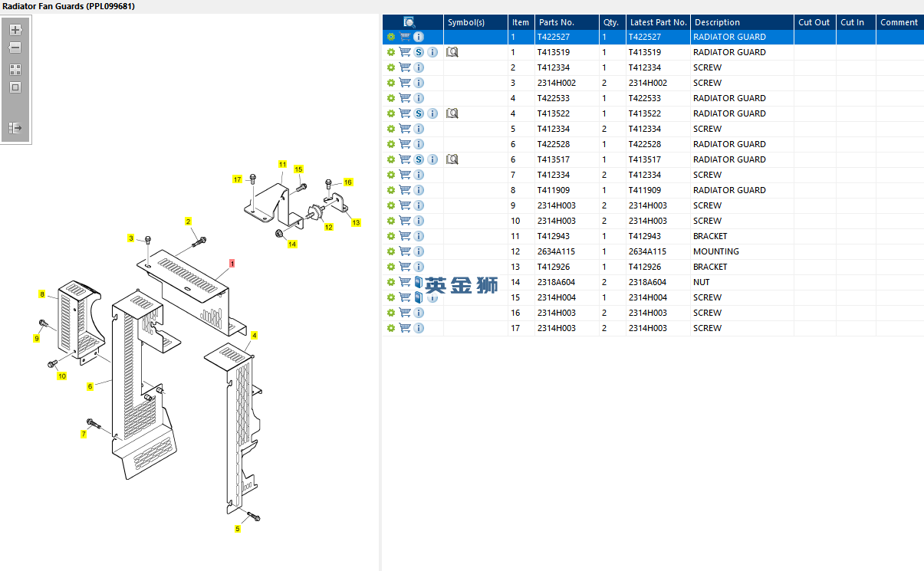This screenshot has height=571, width=924.
Task: Click the list-with-arrow icon in diagram toolbar
Action: coord(15,128)
